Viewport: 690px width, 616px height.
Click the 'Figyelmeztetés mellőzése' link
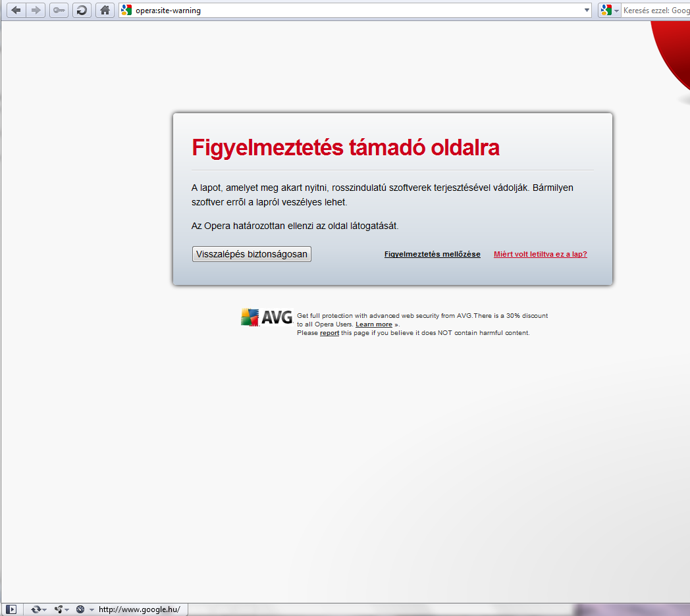[x=432, y=254]
